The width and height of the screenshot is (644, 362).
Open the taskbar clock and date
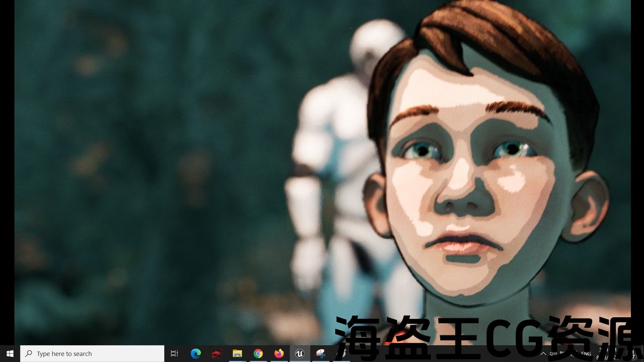coord(610,353)
